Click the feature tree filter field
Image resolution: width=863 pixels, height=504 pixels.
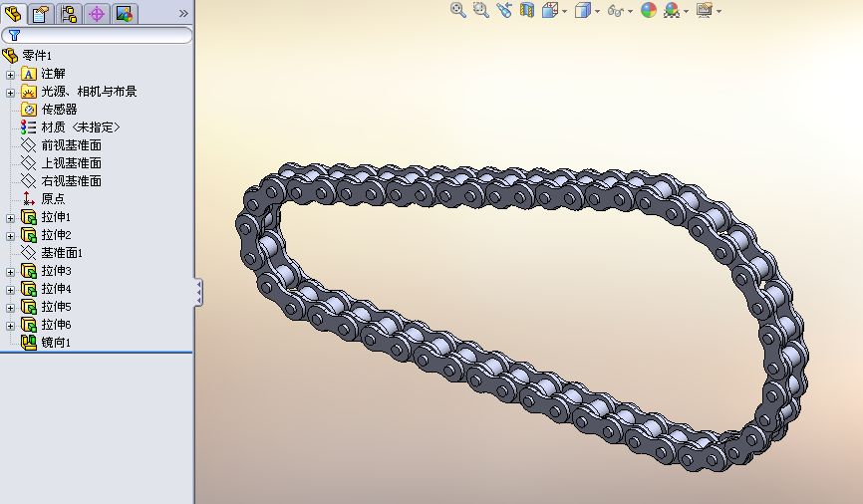pos(97,35)
